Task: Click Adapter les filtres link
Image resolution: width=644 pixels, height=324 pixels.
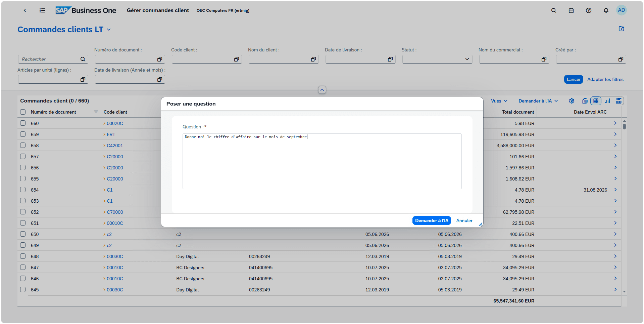Action: tap(605, 79)
